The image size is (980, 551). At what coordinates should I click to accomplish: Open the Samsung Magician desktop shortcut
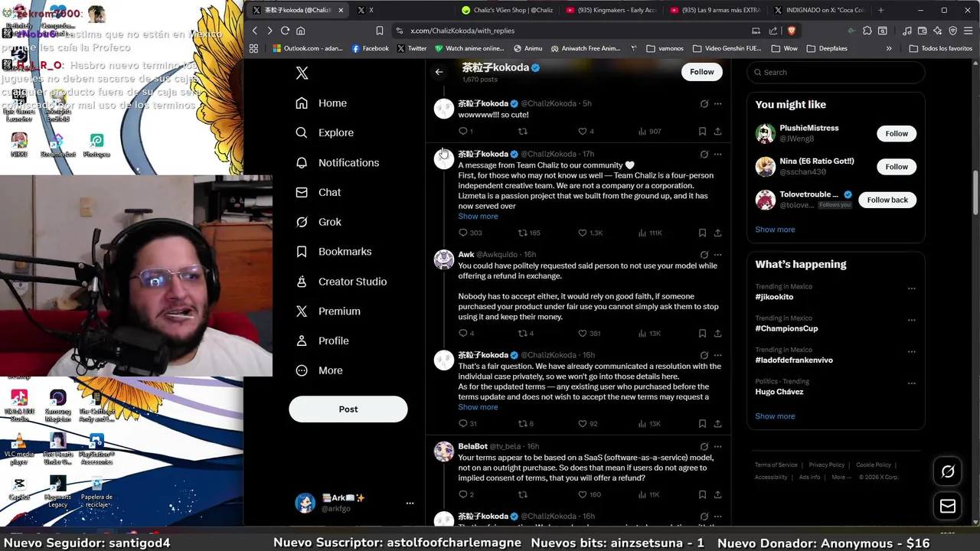click(x=57, y=406)
